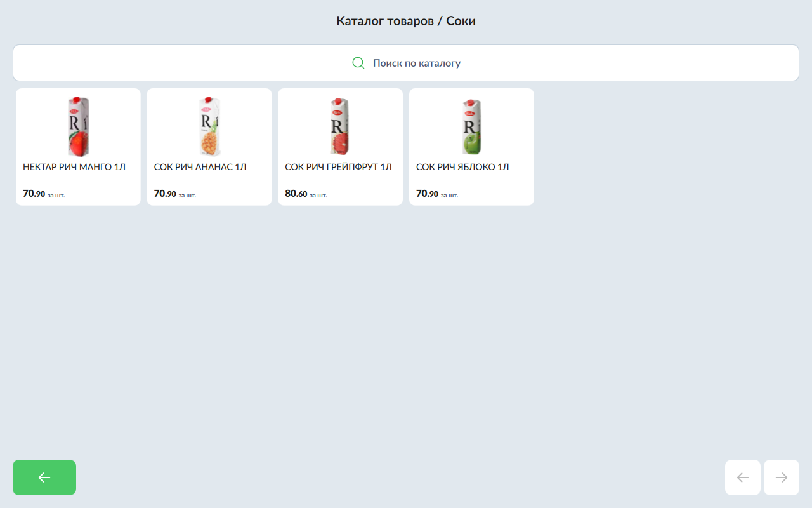This screenshot has width=812, height=508.
Task: Click 'за шт.' label on the grapefruit card
Action: [318, 195]
